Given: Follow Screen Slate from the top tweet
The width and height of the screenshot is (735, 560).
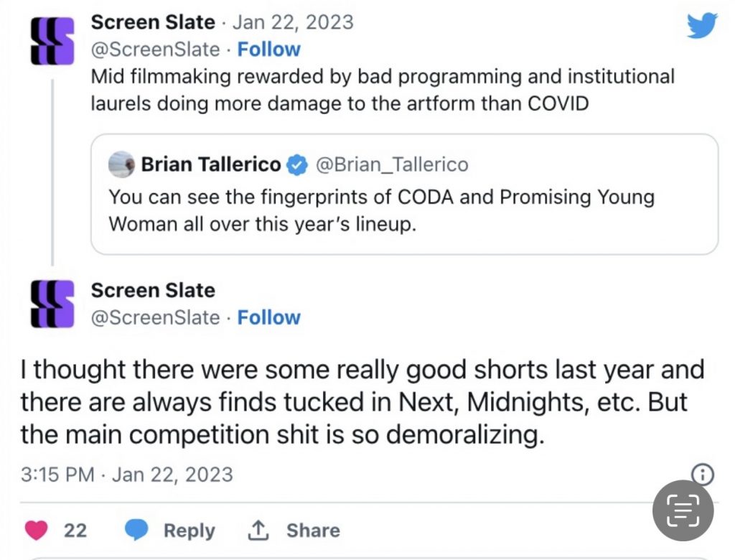Looking at the screenshot, I should click(x=268, y=50).
